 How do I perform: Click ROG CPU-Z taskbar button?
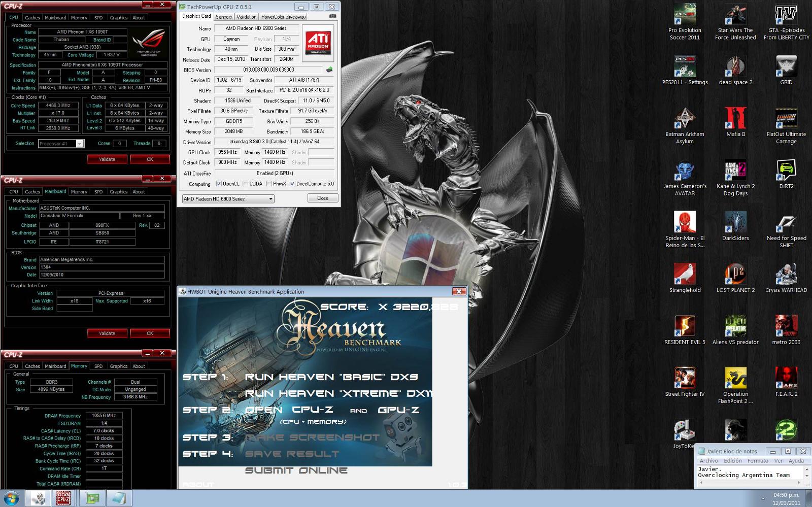click(63, 498)
